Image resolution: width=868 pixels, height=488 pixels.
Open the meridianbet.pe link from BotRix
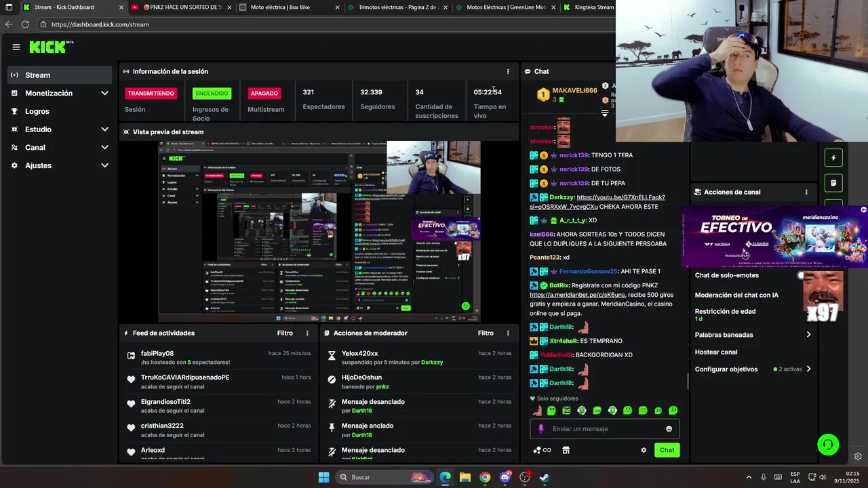point(577,295)
